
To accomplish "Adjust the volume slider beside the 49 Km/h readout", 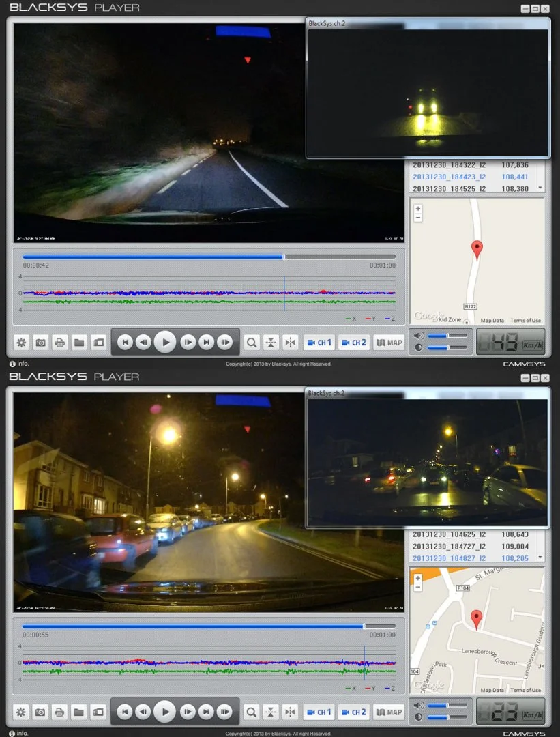I will tap(447, 336).
